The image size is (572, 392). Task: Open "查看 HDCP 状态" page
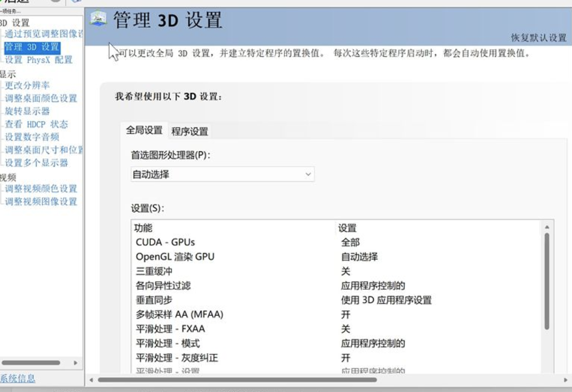29,124
